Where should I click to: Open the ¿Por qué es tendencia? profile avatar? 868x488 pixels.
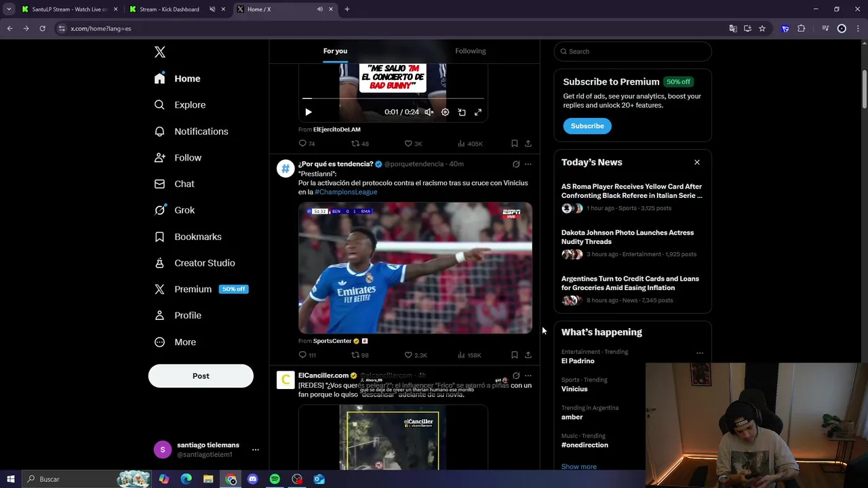285,169
